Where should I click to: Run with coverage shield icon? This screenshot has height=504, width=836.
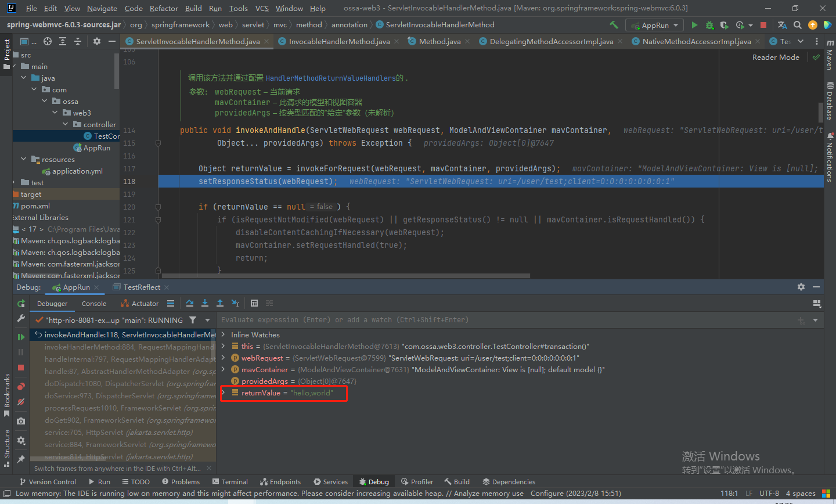coord(724,25)
